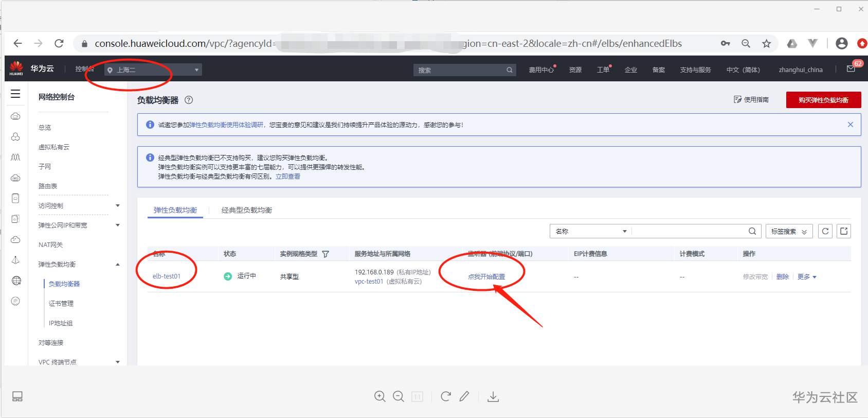Filter by 实例规格类型 funnel icon
868x418 pixels.
point(325,254)
